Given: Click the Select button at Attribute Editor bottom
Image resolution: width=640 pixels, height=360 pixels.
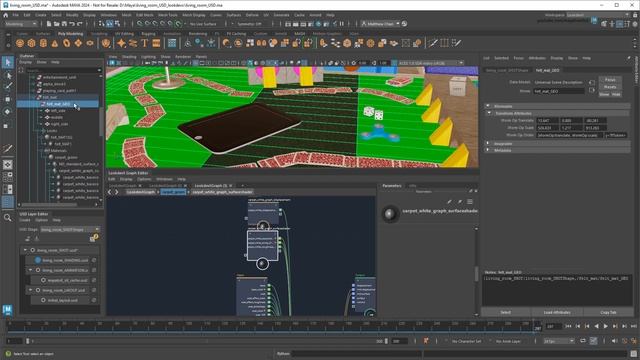Looking at the screenshot, I should click(x=505, y=312).
